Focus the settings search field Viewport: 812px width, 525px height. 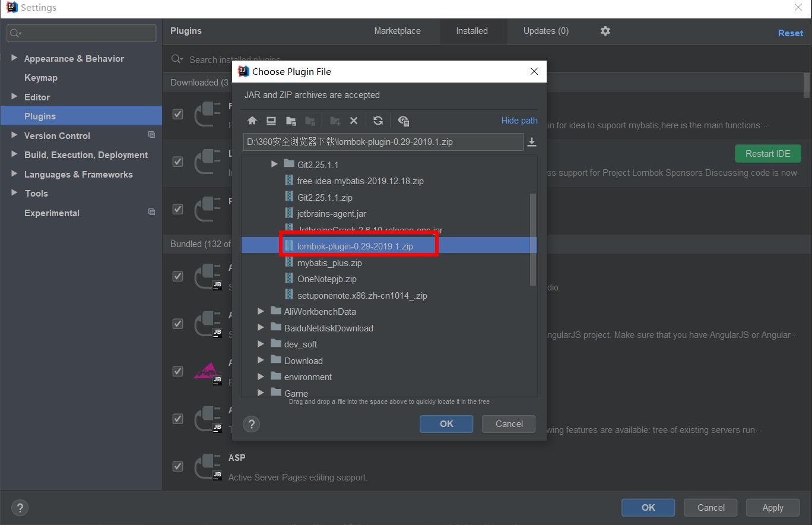click(81, 33)
